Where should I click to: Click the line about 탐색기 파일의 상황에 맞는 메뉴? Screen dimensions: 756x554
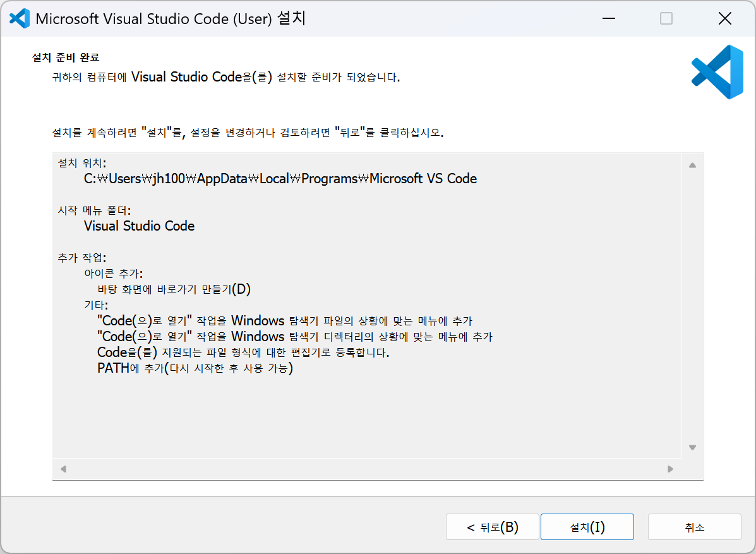[x=285, y=321]
